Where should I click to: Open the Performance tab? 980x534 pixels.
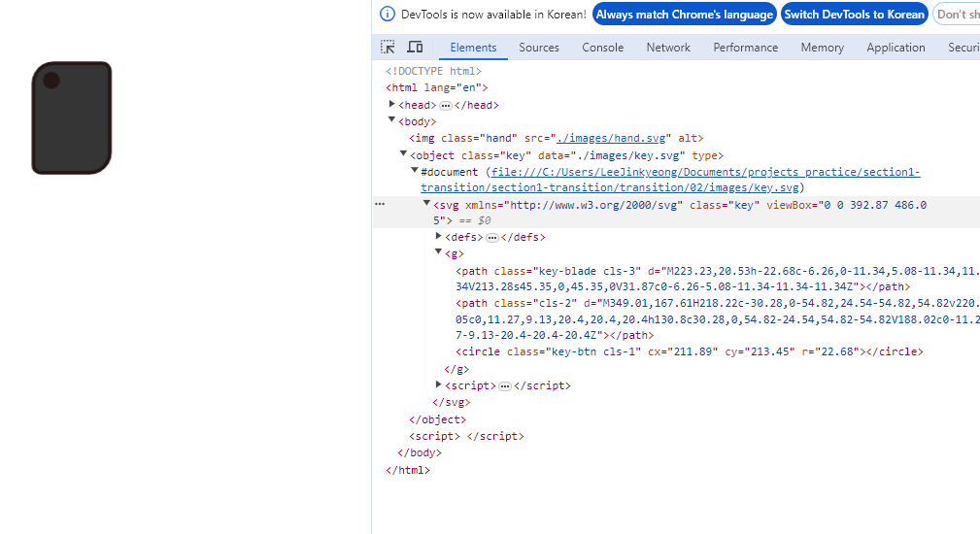(746, 48)
